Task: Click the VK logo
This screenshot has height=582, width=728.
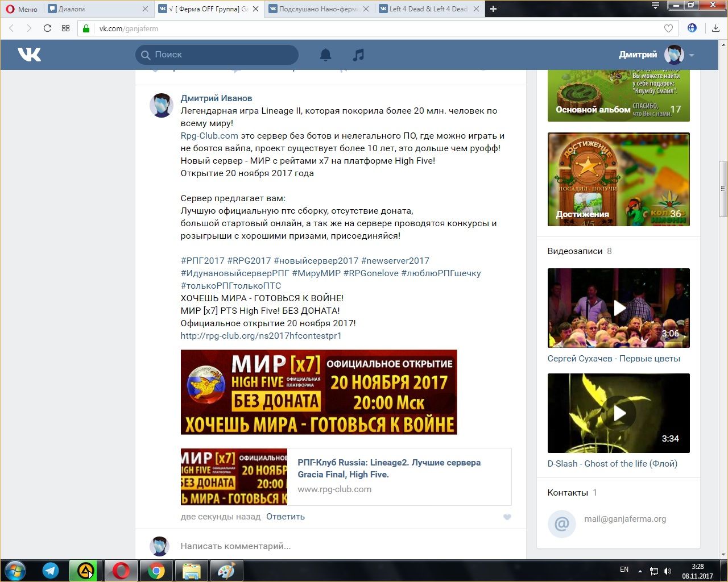Action: (29, 55)
